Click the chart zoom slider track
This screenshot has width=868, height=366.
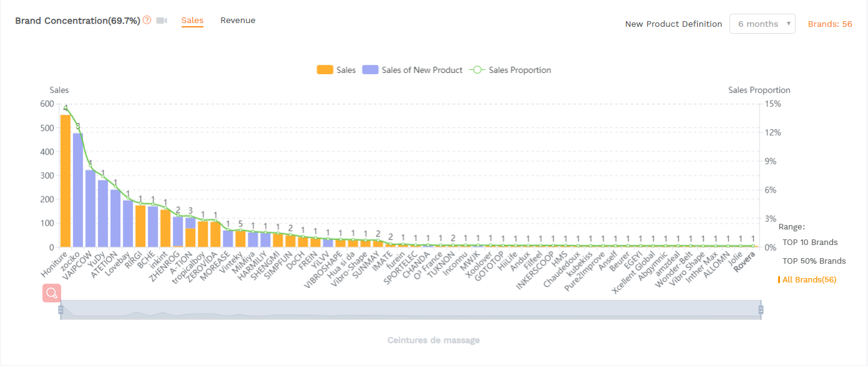(411, 310)
